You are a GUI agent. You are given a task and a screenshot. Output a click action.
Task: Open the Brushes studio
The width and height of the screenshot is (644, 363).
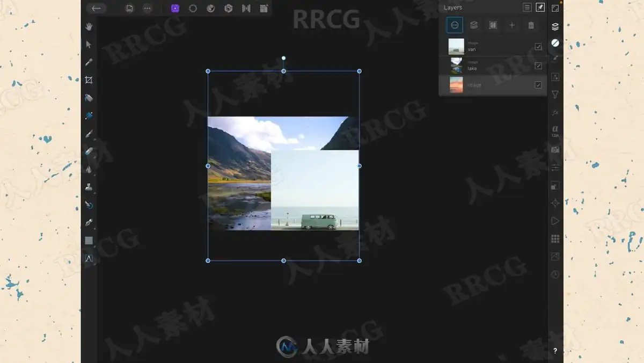[555, 59]
